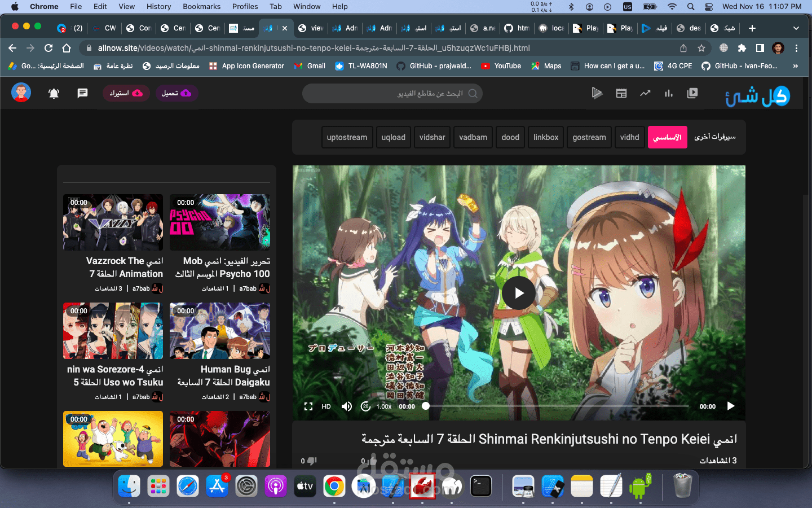Open the Uso wo Tsuku video thumbnail
The image size is (812, 508).
[113, 331]
